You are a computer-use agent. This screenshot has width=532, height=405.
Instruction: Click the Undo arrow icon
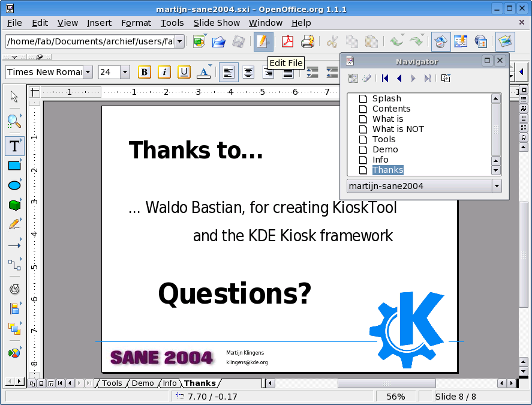(x=396, y=42)
